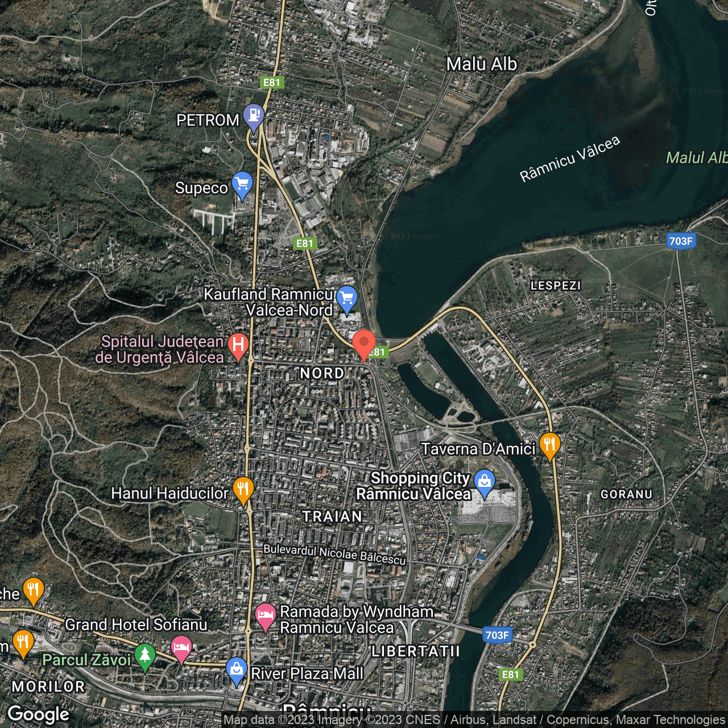Select the PETROM gas station icon
This screenshot has width=728, height=728.
tap(253, 115)
